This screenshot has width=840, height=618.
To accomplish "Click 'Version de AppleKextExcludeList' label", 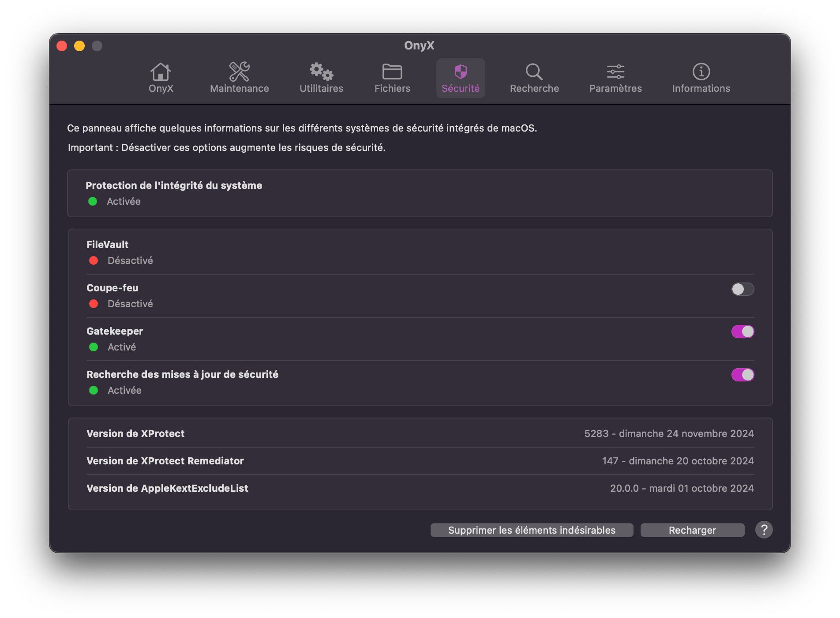I will tap(167, 488).
